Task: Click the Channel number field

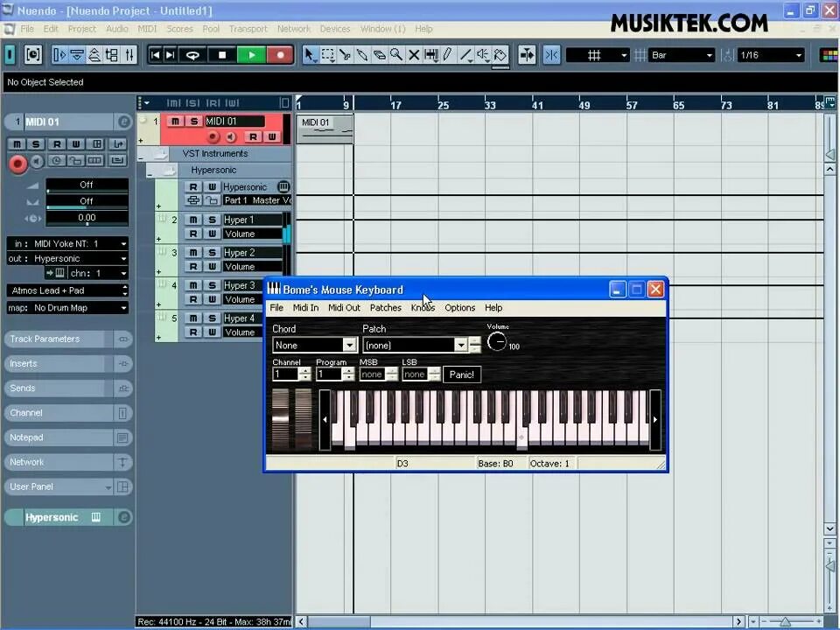Action: pyautogui.click(x=285, y=374)
